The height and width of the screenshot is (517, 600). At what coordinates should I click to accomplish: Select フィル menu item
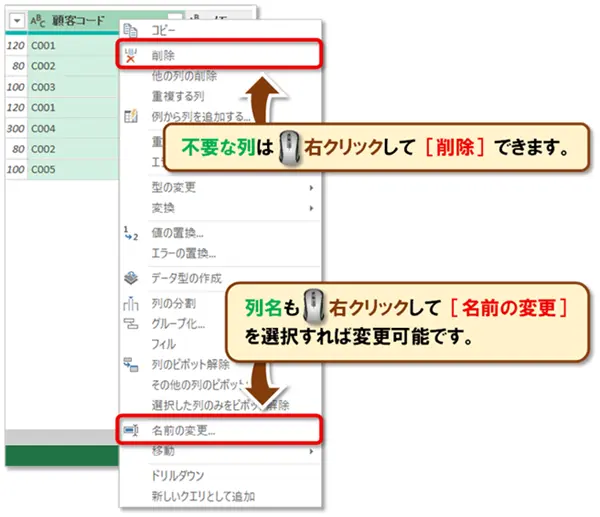(x=164, y=344)
